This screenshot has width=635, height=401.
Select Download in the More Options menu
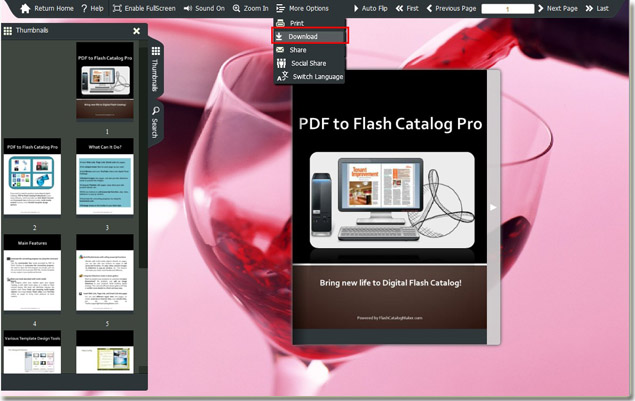[x=310, y=36]
